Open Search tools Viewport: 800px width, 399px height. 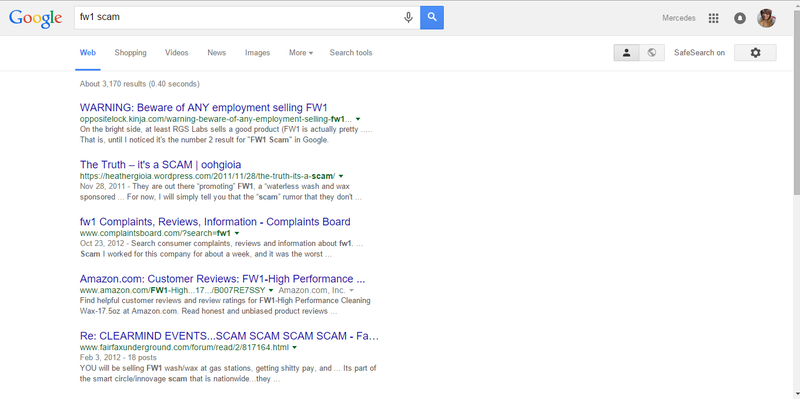[351, 53]
